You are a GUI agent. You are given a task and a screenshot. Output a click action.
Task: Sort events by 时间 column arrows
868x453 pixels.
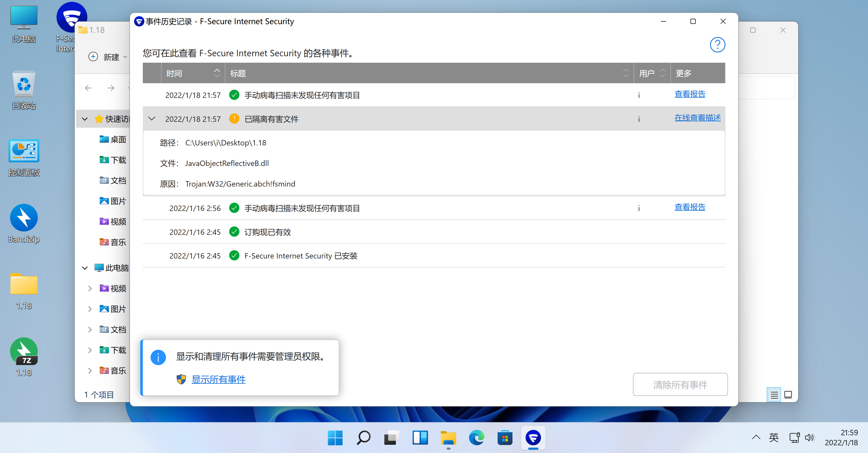point(217,73)
